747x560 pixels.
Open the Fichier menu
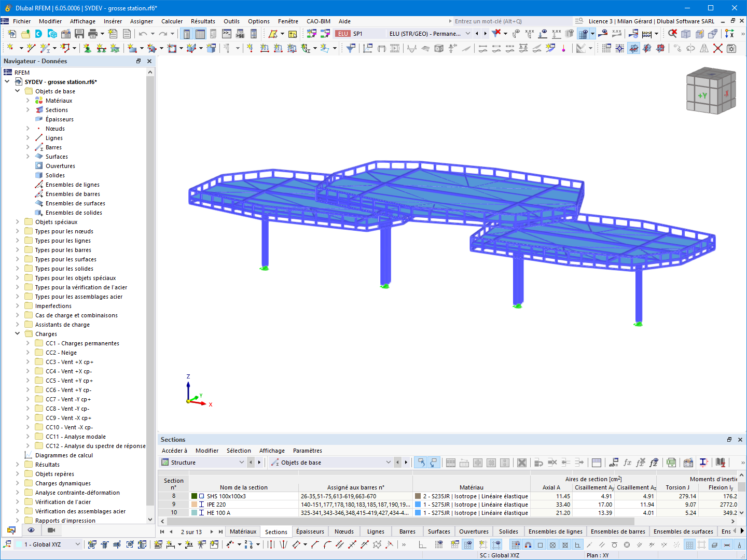[22, 21]
